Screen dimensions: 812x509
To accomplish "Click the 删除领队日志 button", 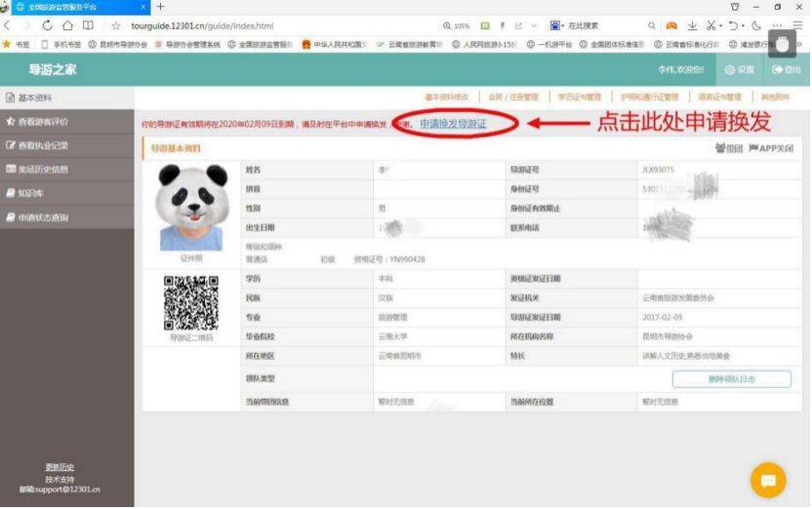I will [x=731, y=379].
